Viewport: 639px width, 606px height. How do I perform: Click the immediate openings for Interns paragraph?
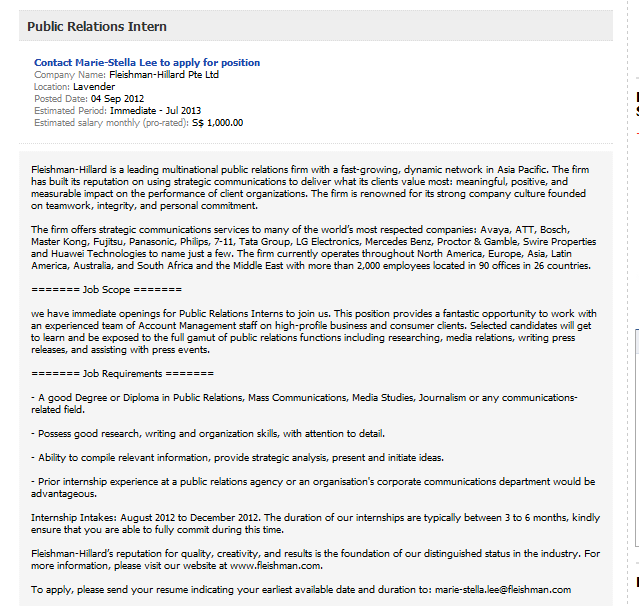pos(314,332)
